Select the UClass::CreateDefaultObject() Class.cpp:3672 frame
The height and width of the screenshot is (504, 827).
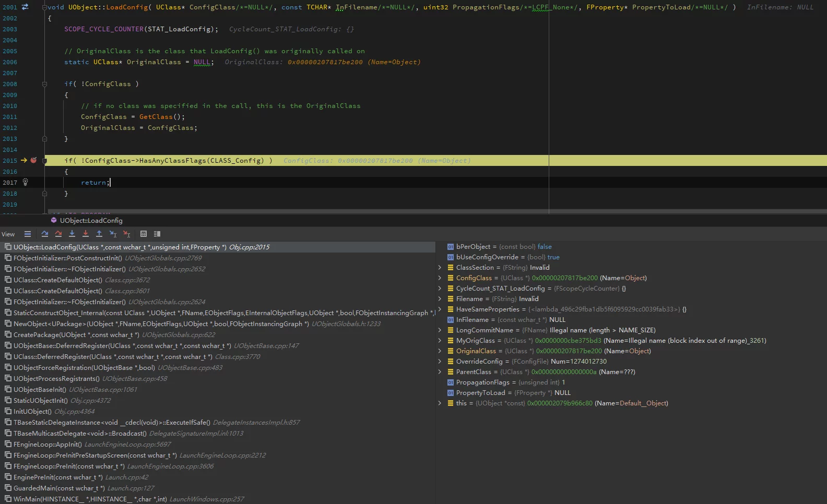coord(218,280)
